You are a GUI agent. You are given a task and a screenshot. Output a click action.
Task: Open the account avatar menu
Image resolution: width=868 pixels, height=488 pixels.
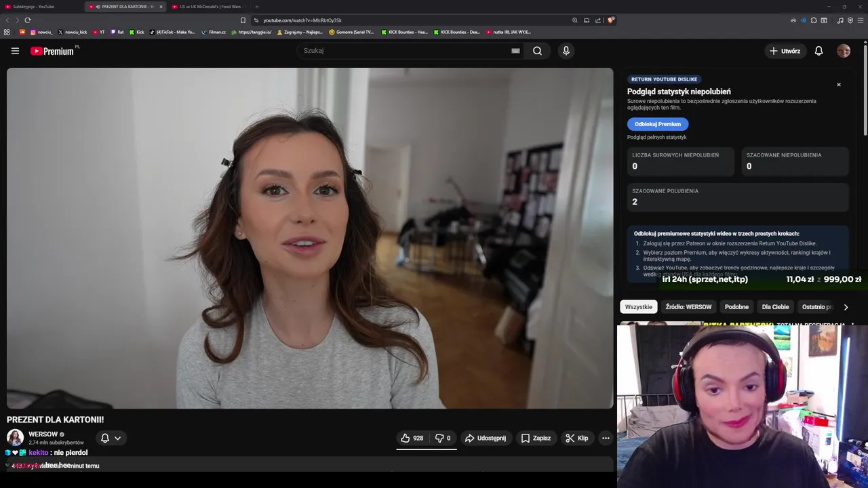tap(844, 51)
